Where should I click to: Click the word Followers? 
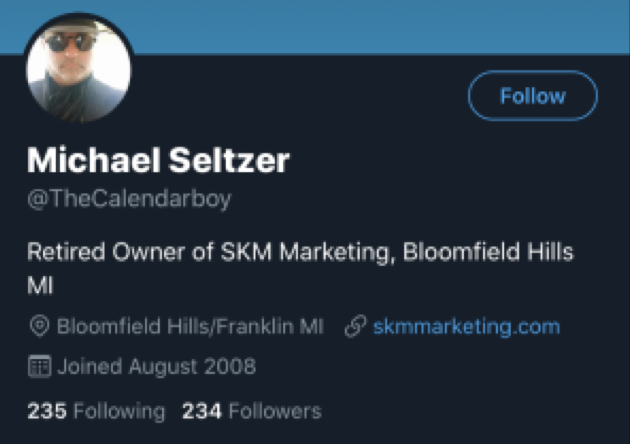(x=275, y=411)
